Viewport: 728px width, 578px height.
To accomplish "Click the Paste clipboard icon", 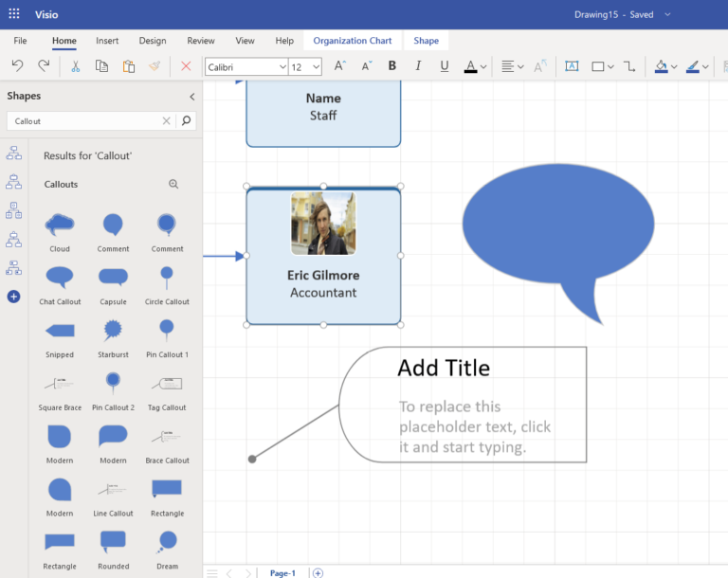I will (129, 66).
